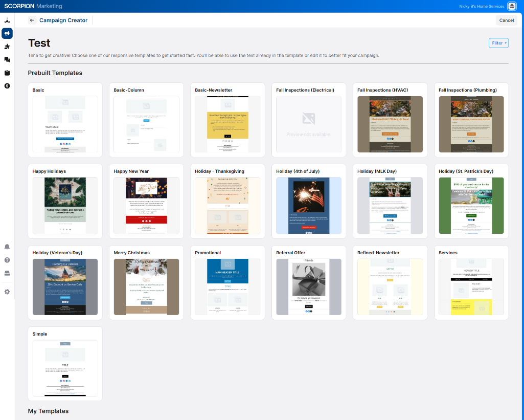The height and width of the screenshot is (420, 524).
Task: Select the Happy New Year template
Action: tap(146, 205)
